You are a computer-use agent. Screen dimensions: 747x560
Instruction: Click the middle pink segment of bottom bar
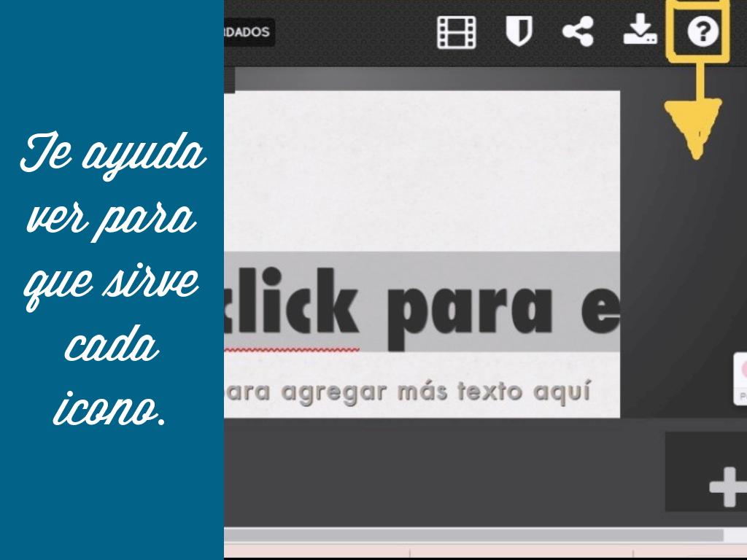pos(522,552)
